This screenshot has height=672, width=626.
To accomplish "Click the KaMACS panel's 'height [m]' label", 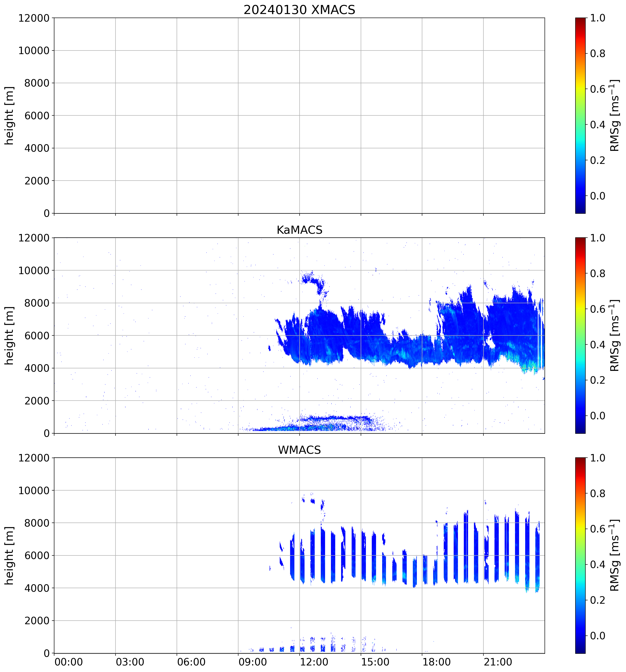I will tap(9, 335).
